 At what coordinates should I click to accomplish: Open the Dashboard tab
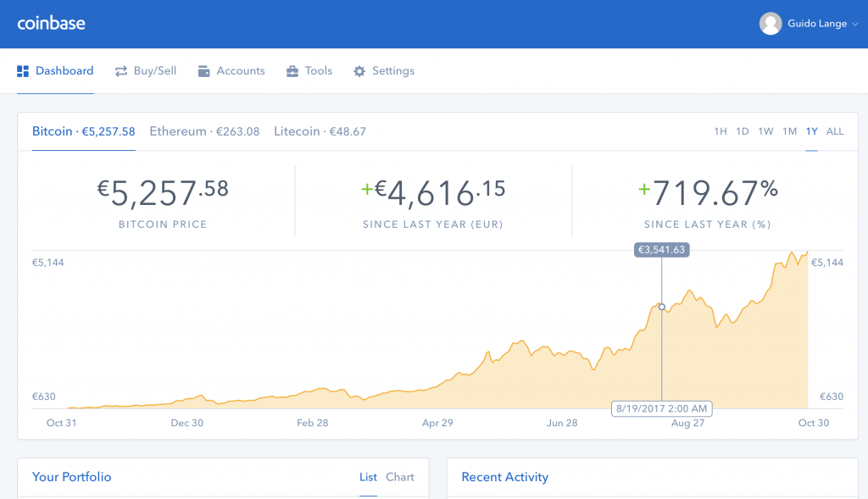point(55,71)
